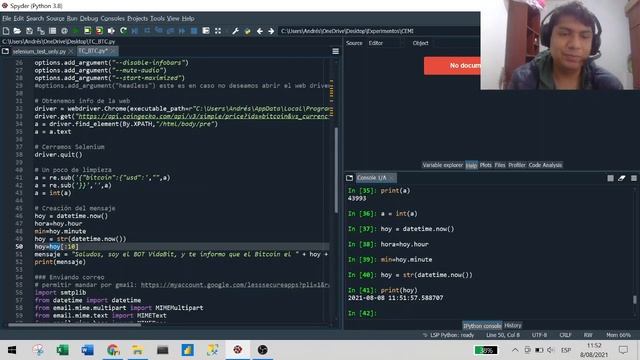Open the Help menu in the menu bar

(188, 18)
